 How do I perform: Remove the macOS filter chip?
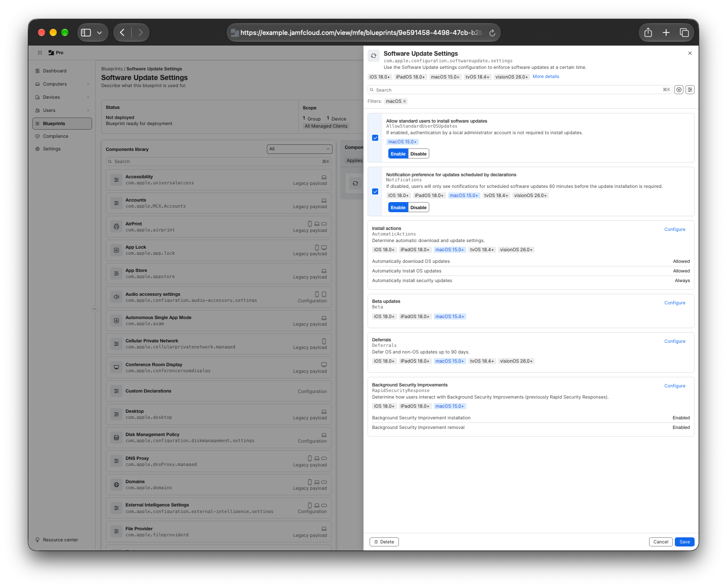[405, 101]
